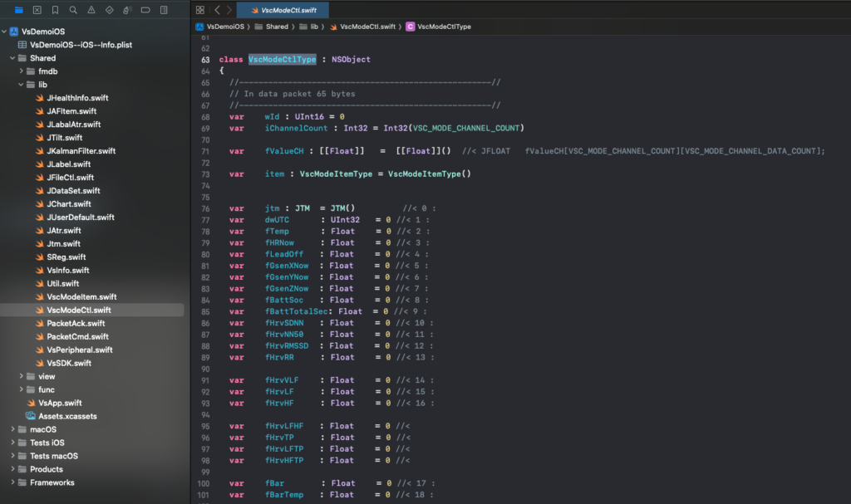
Task: Open the Source Control navigator
Action: [37, 10]
